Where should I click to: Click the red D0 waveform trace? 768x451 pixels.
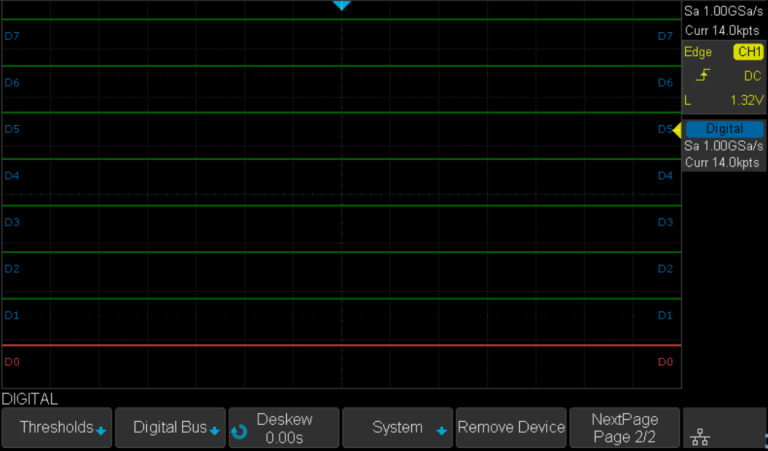[x=342, y=345]
